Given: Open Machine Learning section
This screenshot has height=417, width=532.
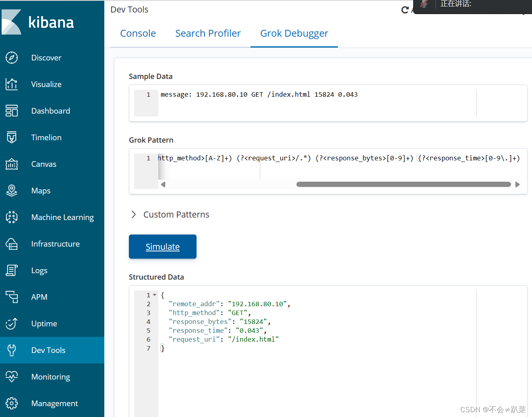Looking at the screenshot, I should (52, 217).
